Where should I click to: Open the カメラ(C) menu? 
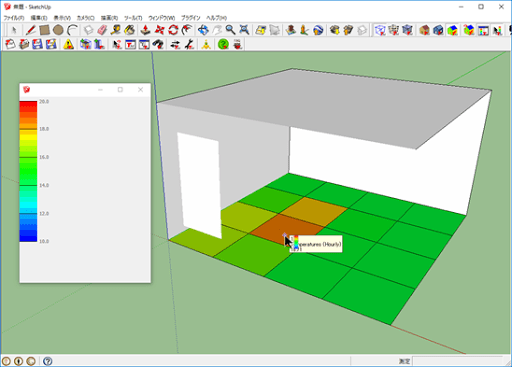click(x=86, y=18)
